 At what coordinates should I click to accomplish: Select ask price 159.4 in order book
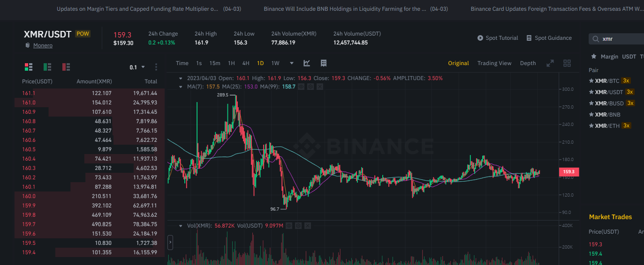point(29,252)
